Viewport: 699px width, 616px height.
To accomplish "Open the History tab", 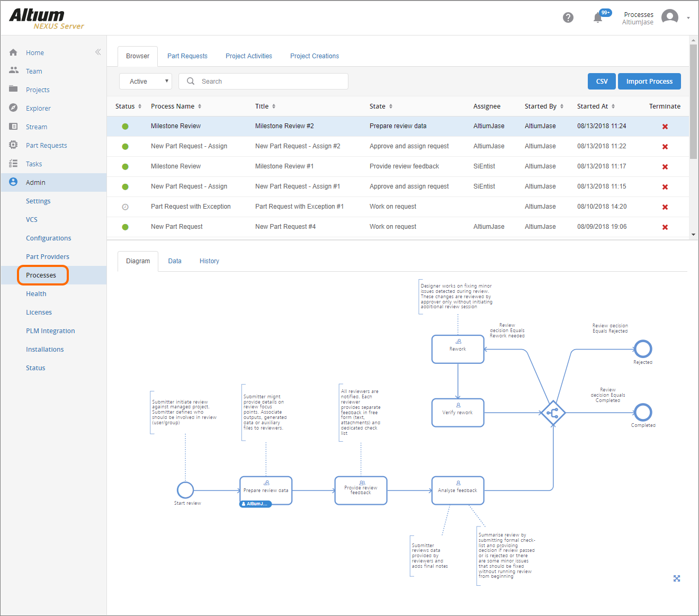I will (209, 261).
